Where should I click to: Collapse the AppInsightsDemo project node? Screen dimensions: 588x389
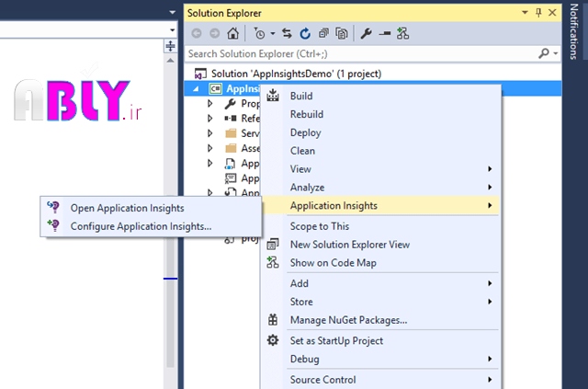pos(196,89)
